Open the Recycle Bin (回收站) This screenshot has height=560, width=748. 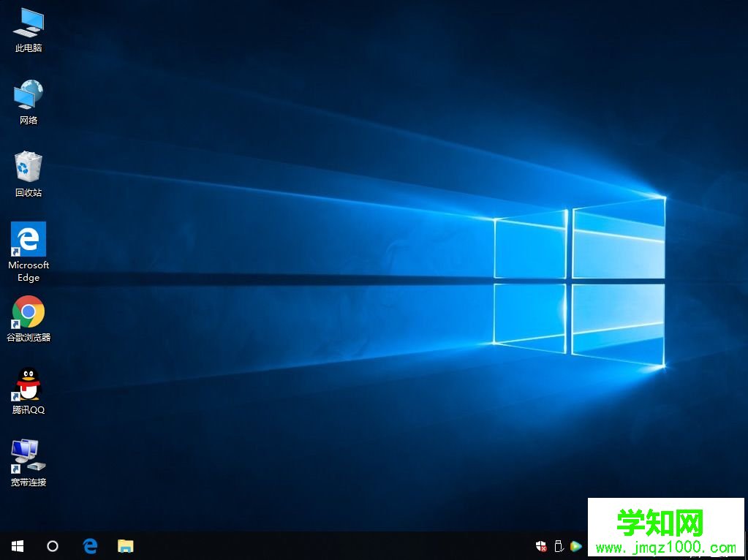point(28,162)
